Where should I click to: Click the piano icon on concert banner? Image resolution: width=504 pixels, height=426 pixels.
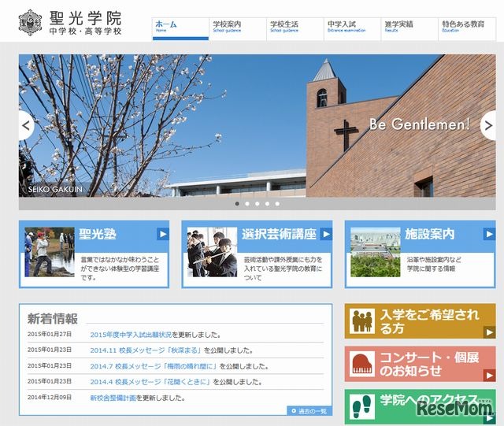(x=362, y=364)
